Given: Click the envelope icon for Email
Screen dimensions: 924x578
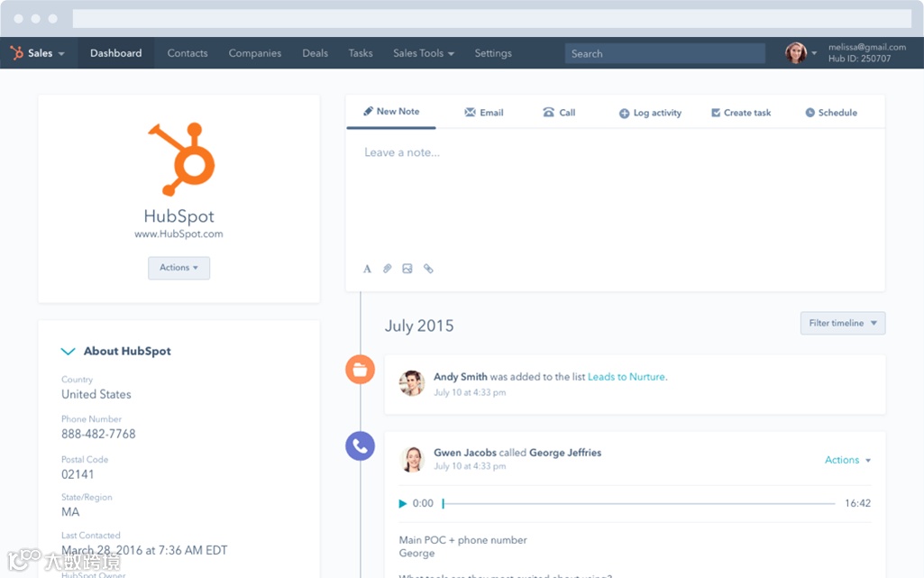Looking at the screenshot, I should point(470,112).
